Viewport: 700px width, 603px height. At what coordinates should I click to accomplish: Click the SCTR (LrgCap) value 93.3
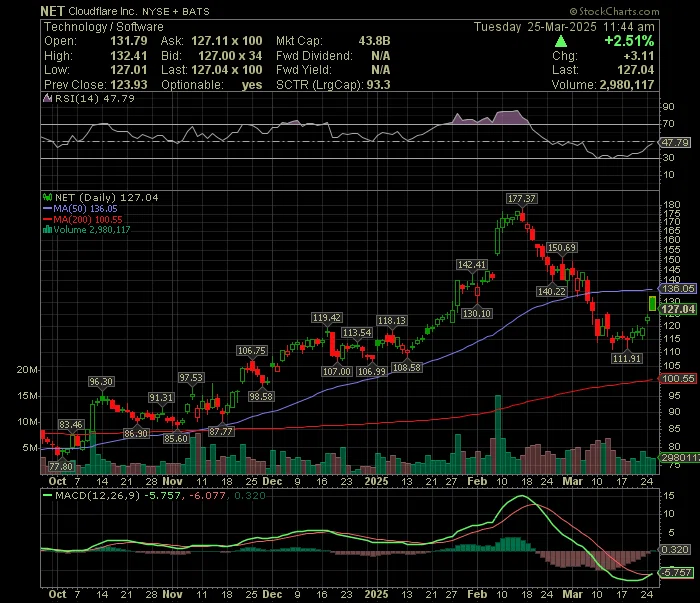pyautogui.click(x=379, y=85)
